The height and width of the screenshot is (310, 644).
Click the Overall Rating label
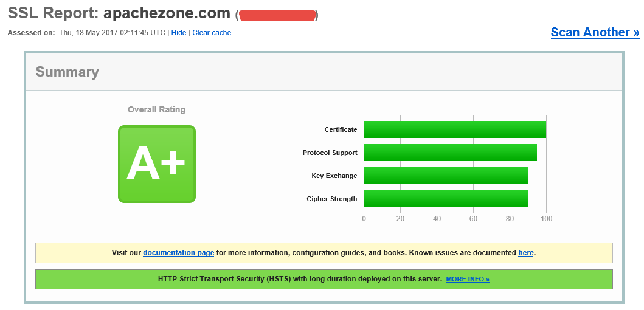tap(156, 110)
